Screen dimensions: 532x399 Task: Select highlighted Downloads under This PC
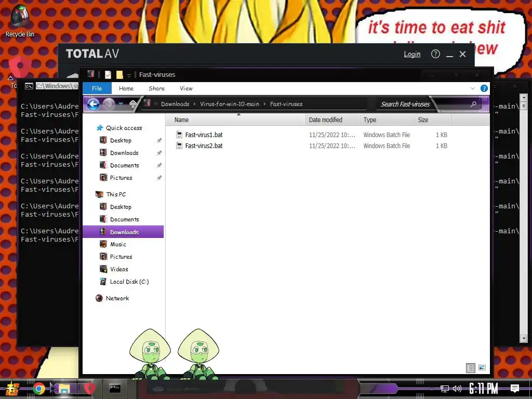(123, 232)
